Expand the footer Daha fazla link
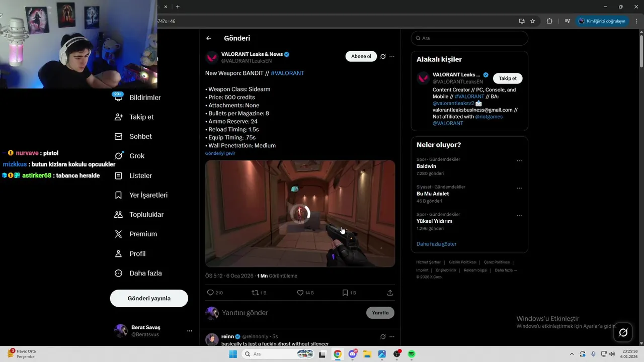This screenshot has height=362, width=644. pyautogui.click(x=506, y=270)
